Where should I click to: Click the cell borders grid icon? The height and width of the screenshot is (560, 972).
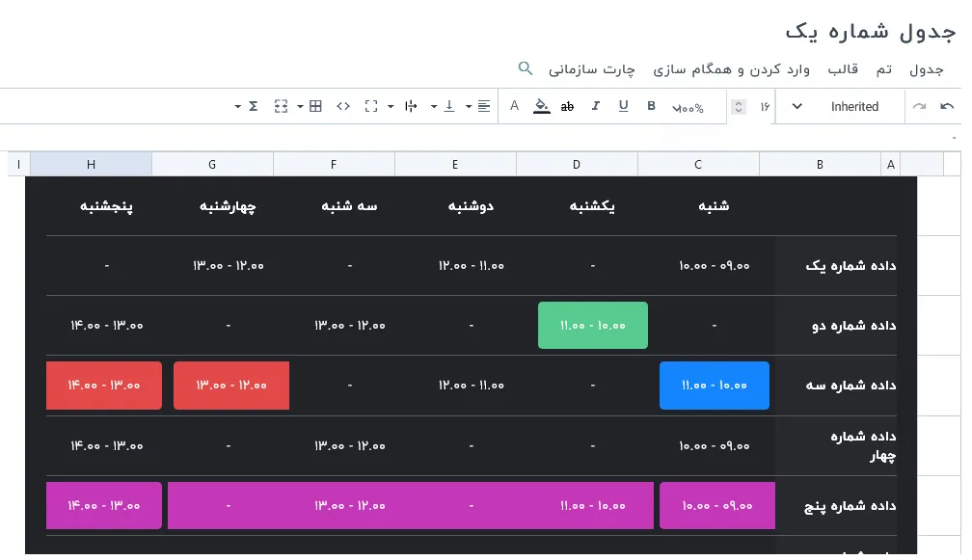[x=315, y=106]
